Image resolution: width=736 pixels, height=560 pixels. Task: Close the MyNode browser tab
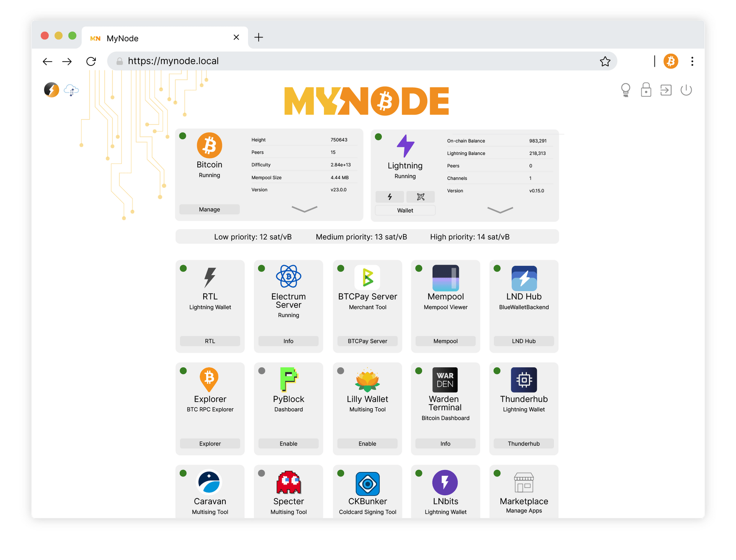(237, 37)
